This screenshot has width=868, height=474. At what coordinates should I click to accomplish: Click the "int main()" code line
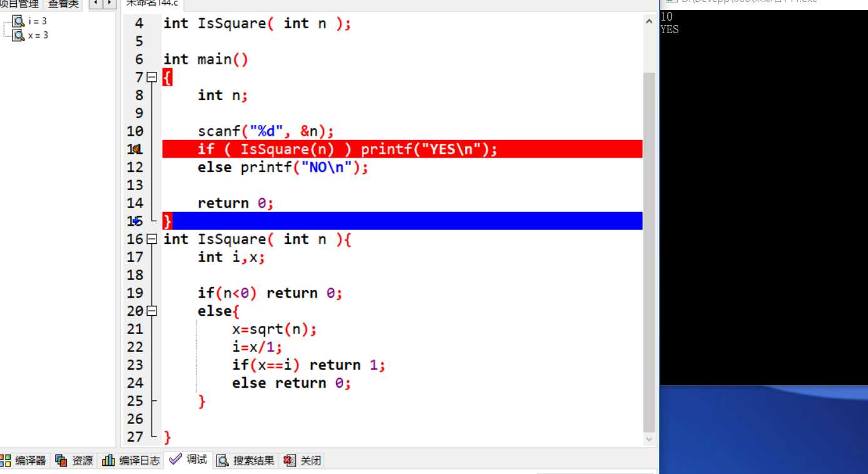click(206, 59)
